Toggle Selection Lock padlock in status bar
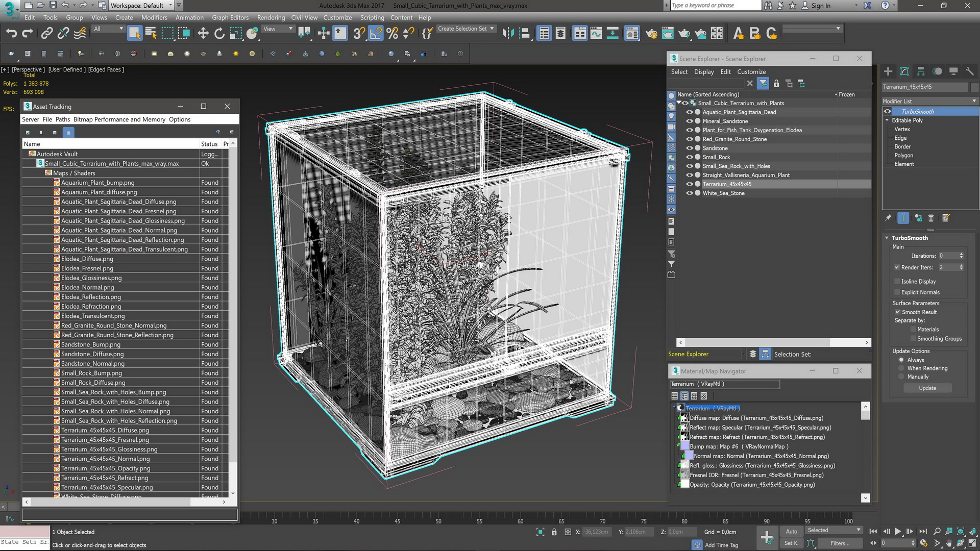 point(554,532)
